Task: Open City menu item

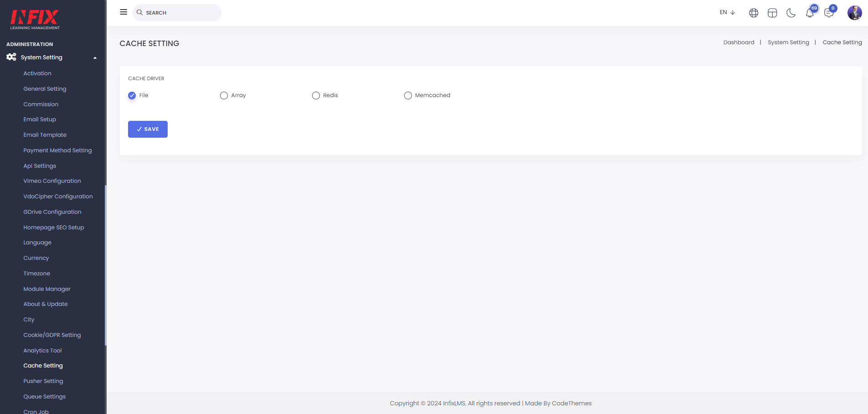Action: (29, 320)
